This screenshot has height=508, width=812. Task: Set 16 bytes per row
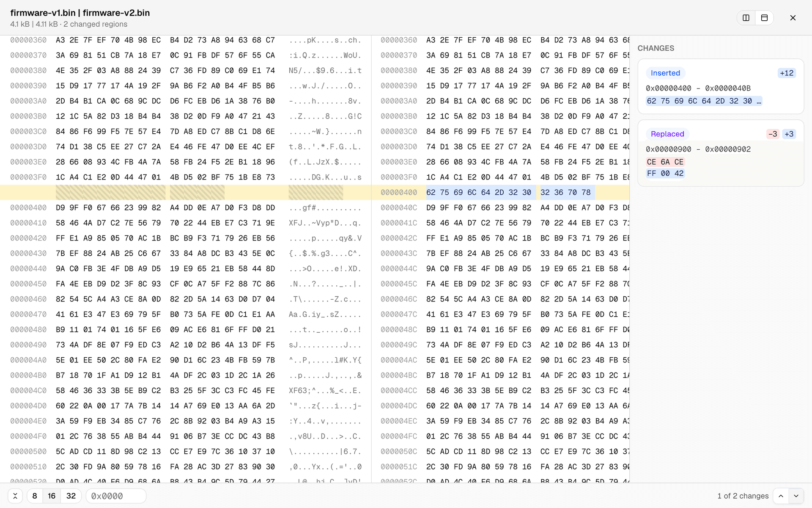52,496
